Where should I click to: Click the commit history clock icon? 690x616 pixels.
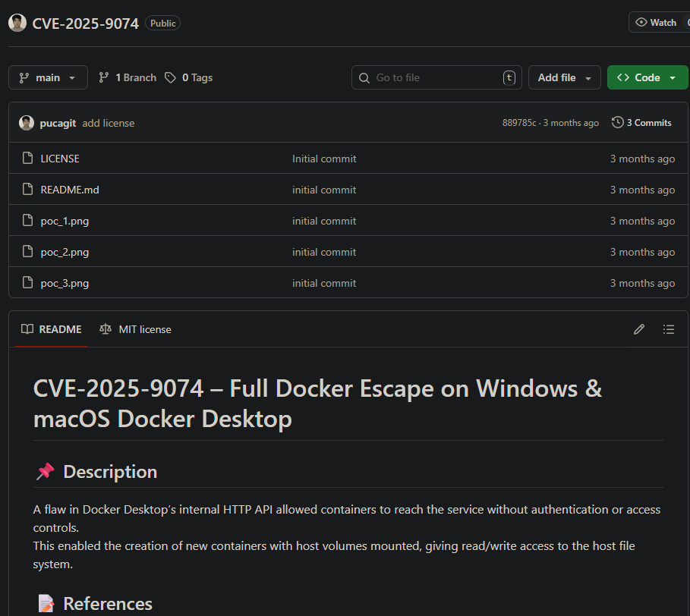(x=618, y=123)
